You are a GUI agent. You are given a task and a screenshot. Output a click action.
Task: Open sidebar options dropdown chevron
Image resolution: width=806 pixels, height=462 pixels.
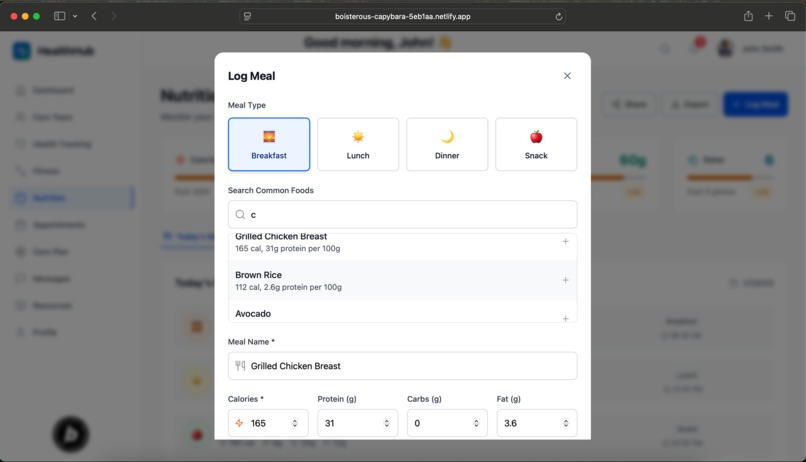tap(75, 16)
